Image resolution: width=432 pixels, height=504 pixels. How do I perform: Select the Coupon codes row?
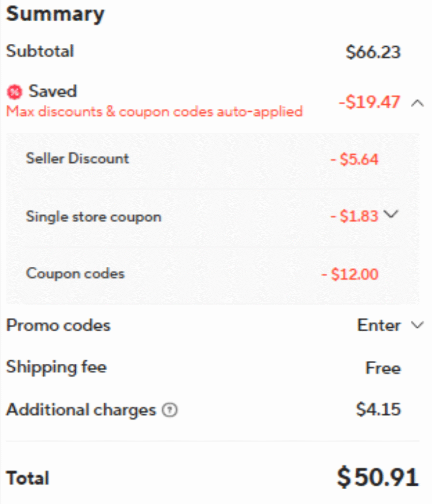click(75, 273)
